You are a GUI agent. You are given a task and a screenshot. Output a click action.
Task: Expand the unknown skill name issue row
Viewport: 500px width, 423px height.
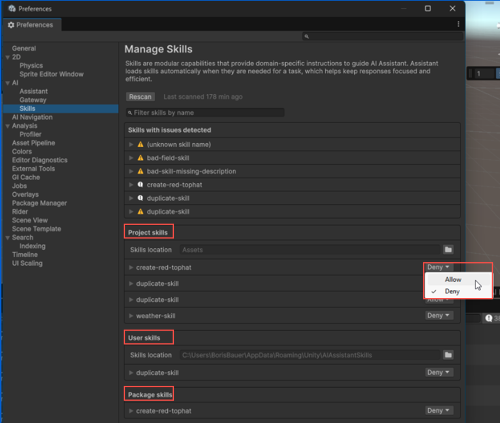click(x=131, y=144)
